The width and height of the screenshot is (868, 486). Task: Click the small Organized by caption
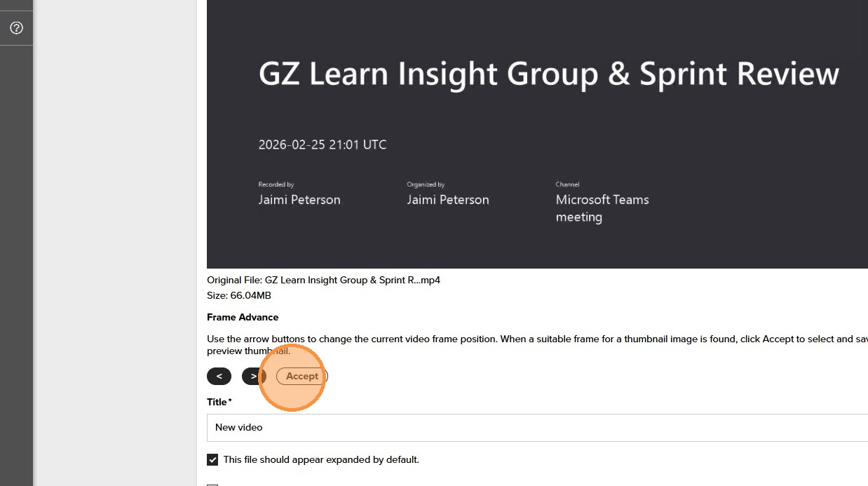(x=426, y=184)
